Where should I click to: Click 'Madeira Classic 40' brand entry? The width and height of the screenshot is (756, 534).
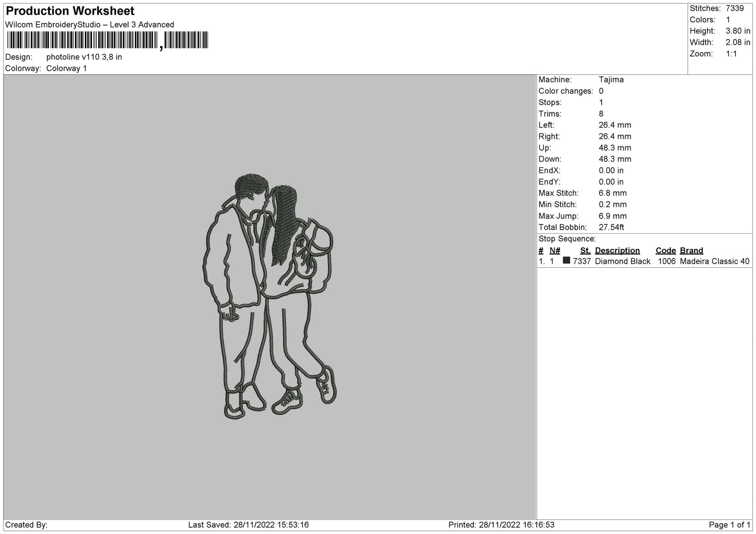[x=715, y=262]
